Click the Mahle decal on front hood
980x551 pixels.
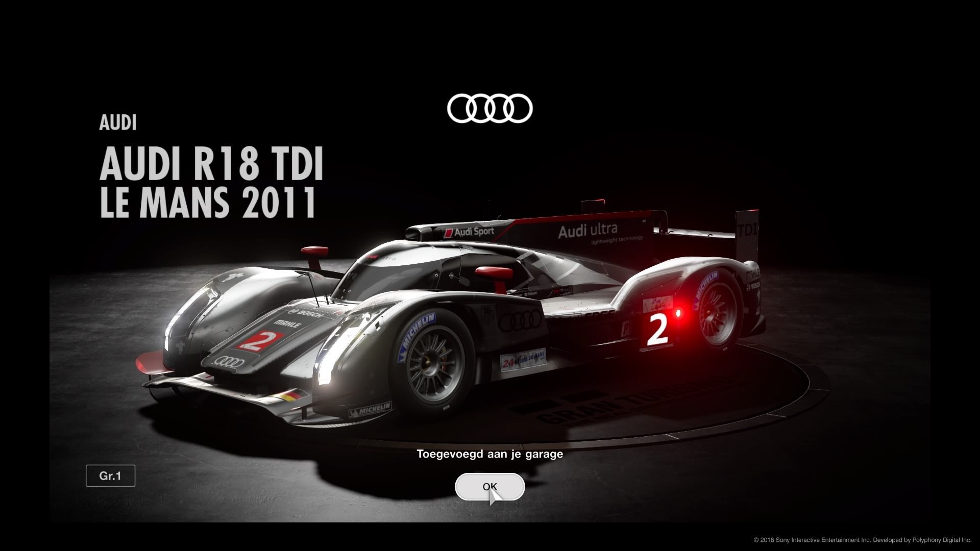pos(287,323)
